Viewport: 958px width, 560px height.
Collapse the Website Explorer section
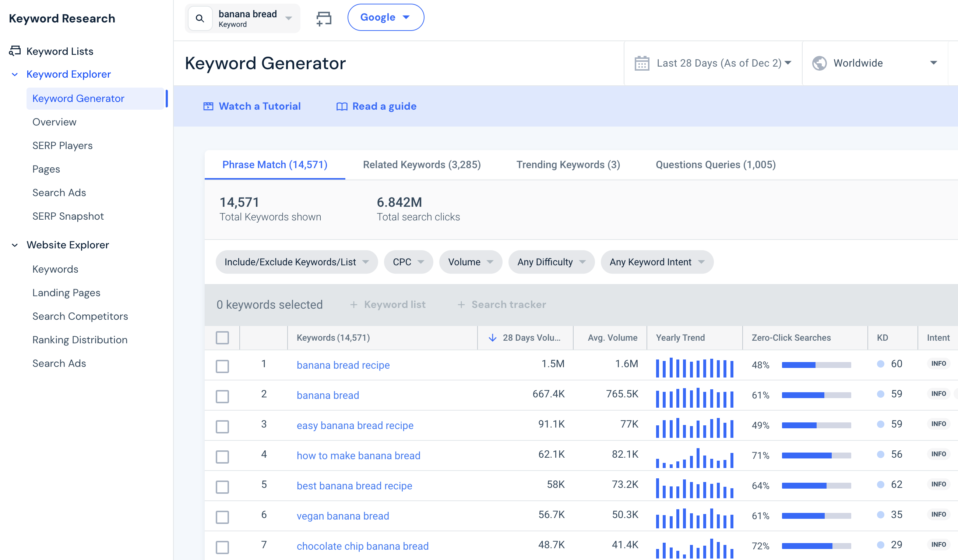pos(15,245)
